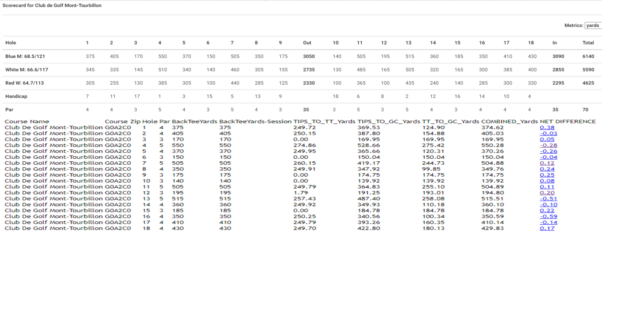The width and height of the screenshot is (644, 315).
Task: Select the combined yards value 429.83
Action: [492, 228]
